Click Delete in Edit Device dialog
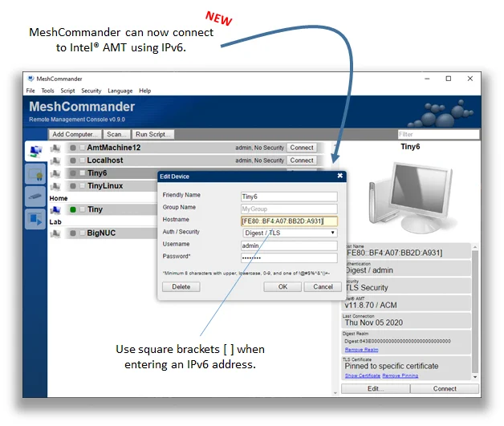 (x=181, y=287)
